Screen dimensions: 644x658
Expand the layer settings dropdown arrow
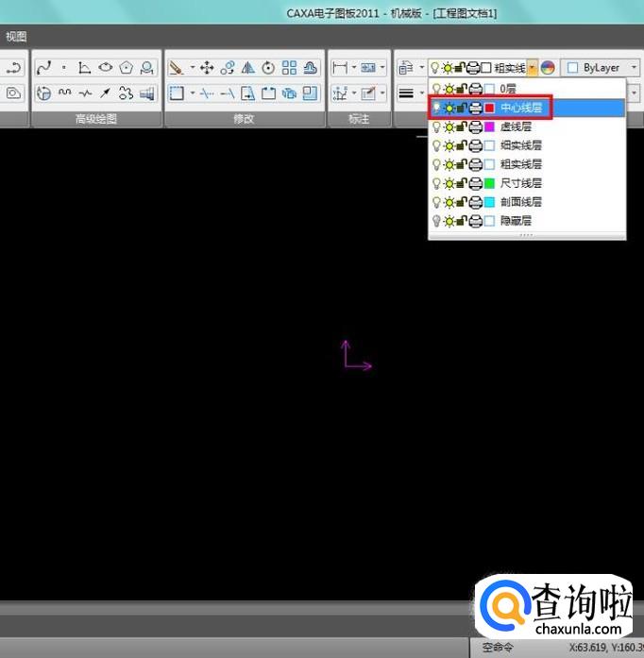pos(421,68)
